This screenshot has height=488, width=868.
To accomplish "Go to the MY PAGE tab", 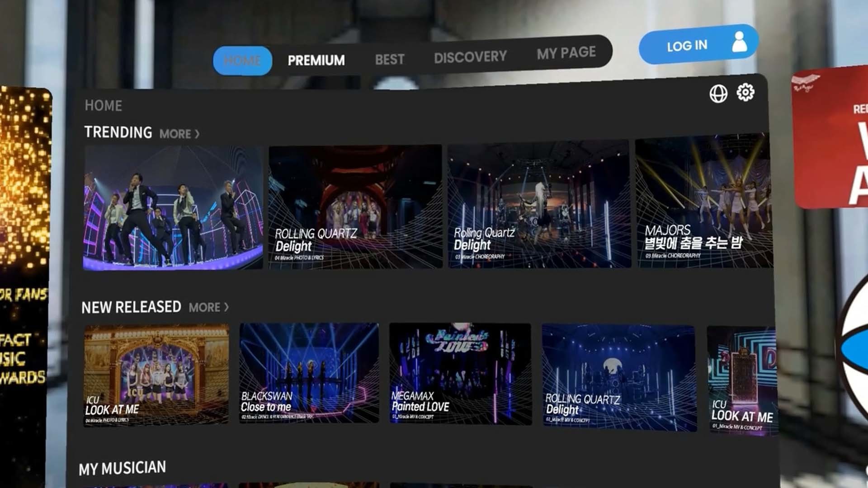I will pos(566,53).
